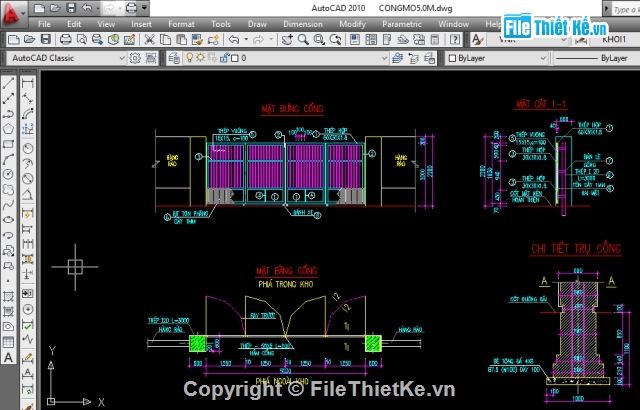Screen dimensions: 640x410
Task: Open the Modify menu
Action: [352, 24]
